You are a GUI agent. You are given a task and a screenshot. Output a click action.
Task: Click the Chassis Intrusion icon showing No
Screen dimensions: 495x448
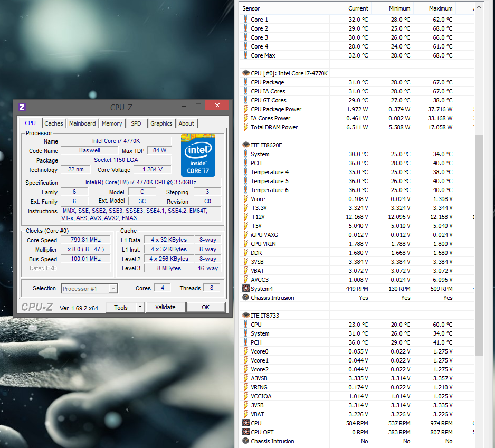pos(245,441)
